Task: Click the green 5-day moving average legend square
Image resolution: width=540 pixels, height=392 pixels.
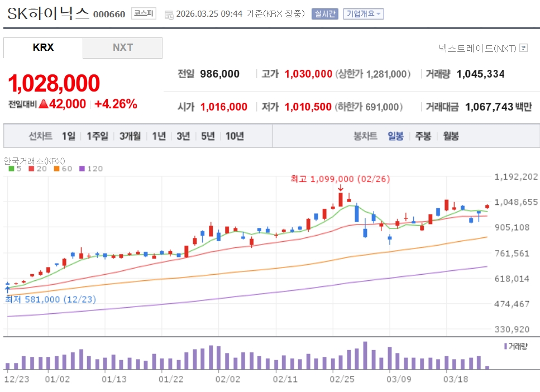Action: [x=11, y=169]
